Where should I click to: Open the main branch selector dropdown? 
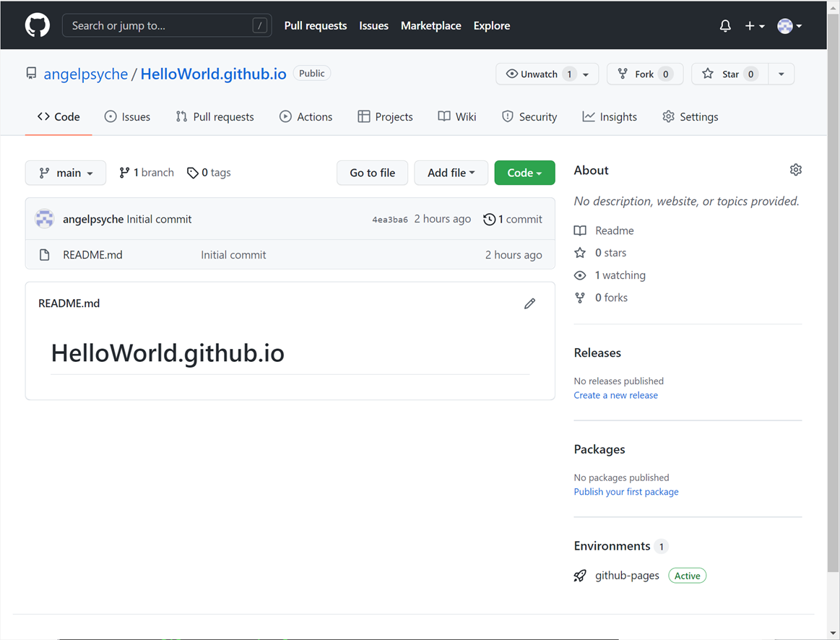[65, 173]
